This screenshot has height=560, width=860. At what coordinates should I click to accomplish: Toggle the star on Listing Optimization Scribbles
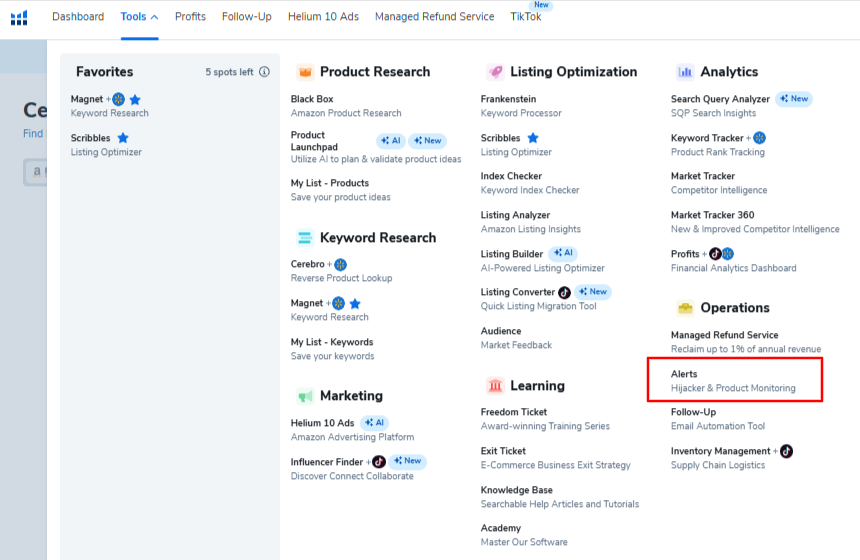click(533, 138)
